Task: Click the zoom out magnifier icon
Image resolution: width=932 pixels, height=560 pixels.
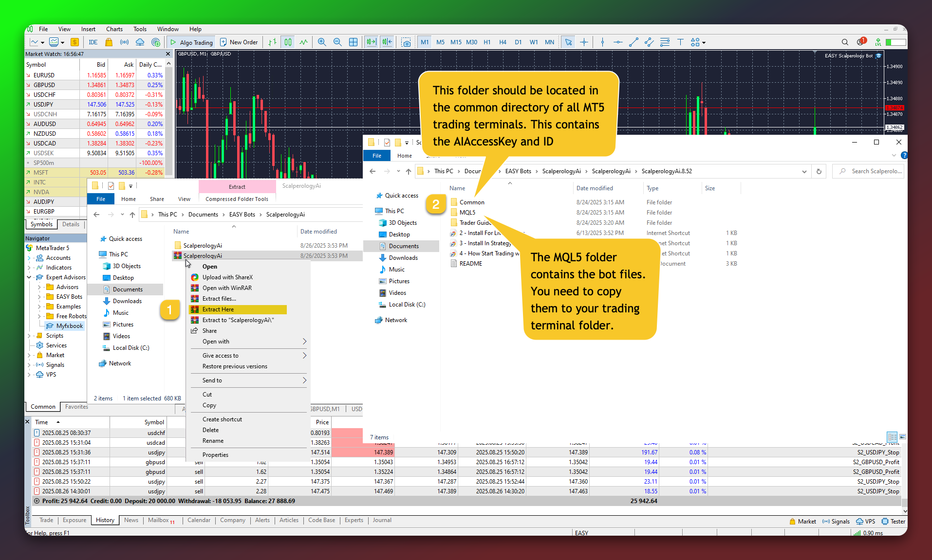Action: 337,42
